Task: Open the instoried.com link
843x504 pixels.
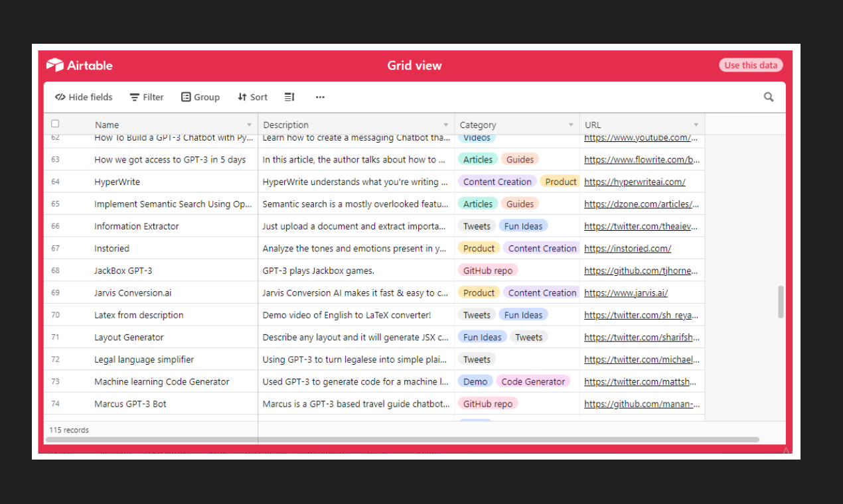Action: coord(627,248)
